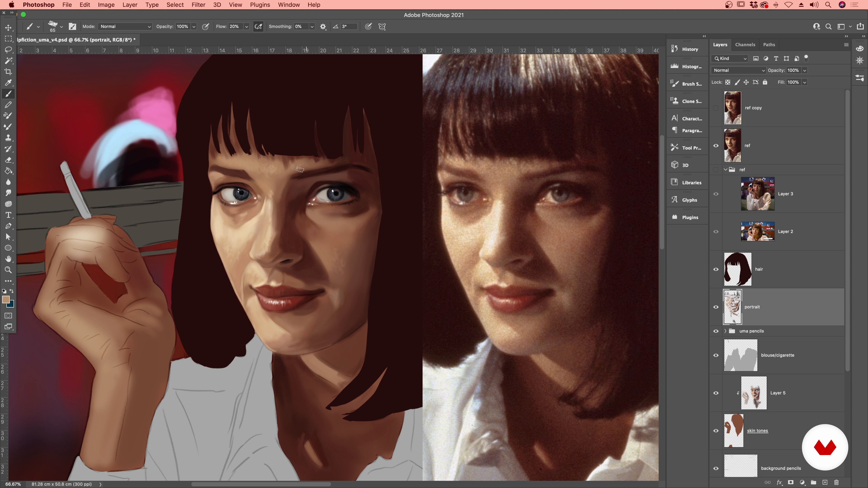Open brush blend Mode dropdown

pyautogui.click(x=125, y=27)
